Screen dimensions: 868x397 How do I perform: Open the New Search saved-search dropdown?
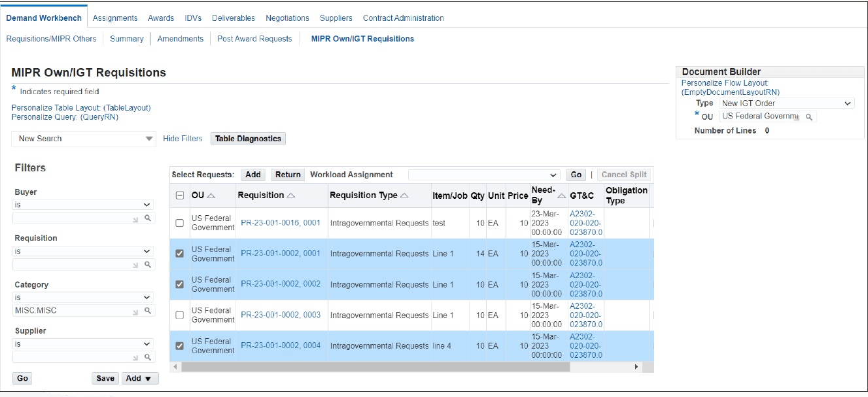coord(84,139)
